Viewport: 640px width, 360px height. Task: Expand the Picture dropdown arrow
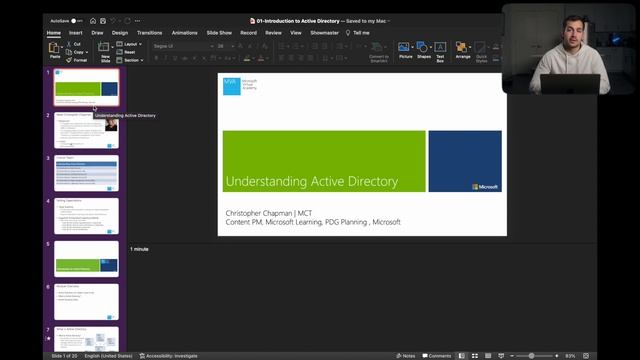pyautogui.click(x=412, y=47)
